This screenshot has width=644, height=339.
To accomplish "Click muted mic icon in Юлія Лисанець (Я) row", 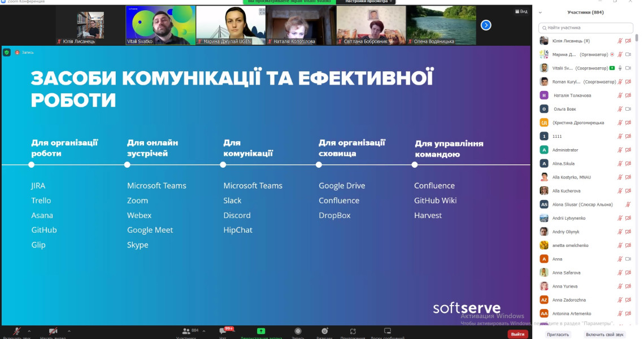I will [620, 41].
